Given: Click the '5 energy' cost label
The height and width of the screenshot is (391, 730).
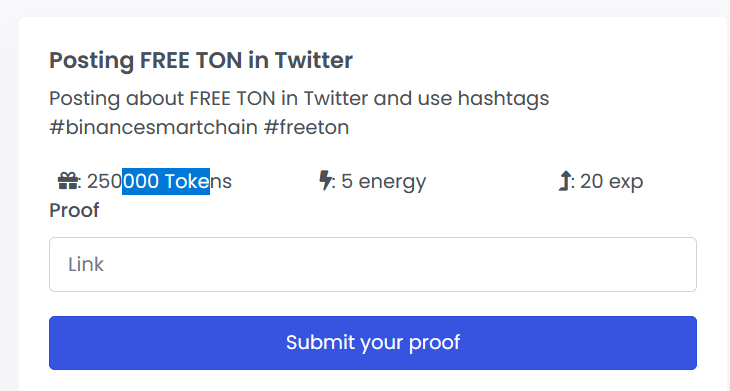Looking at the screenshot, I should click(384, 182).
